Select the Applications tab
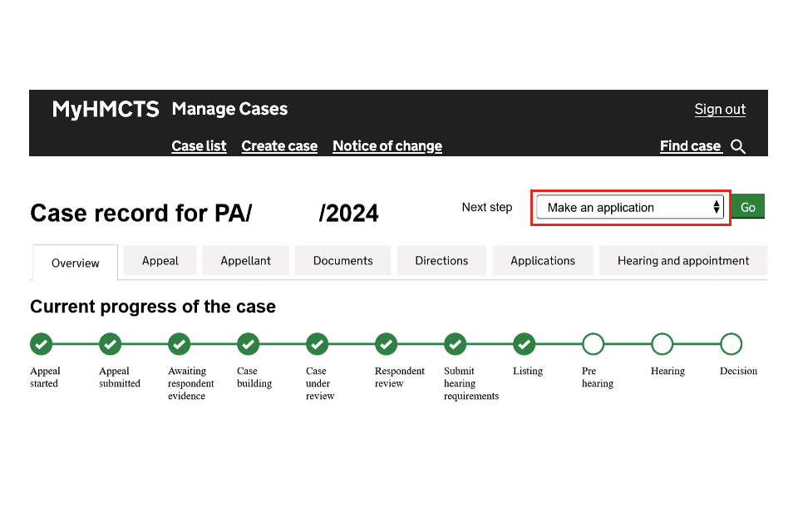 (543, 261)
